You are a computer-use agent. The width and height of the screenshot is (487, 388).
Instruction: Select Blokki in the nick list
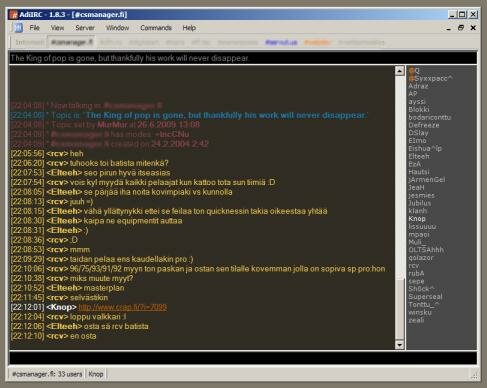(419, 110)
